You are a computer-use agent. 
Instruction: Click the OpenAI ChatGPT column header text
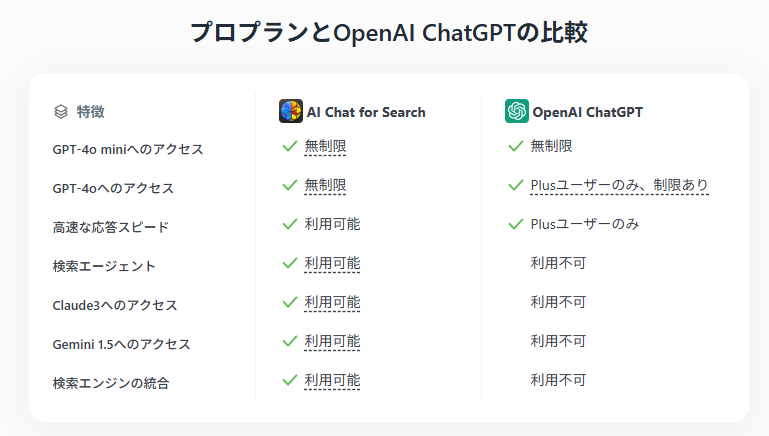[x=588, y=112]
